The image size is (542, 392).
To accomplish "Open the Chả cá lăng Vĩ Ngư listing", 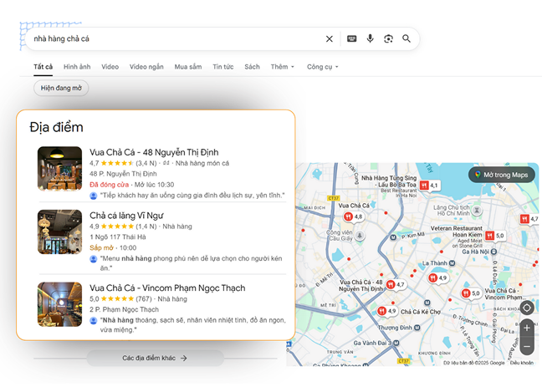I will (x=126, y=216).
